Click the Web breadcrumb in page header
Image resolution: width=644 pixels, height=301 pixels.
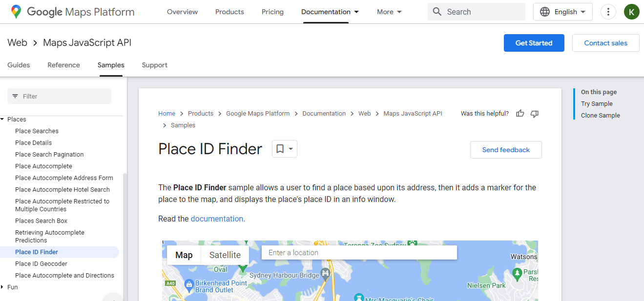[x=17, y=42]
